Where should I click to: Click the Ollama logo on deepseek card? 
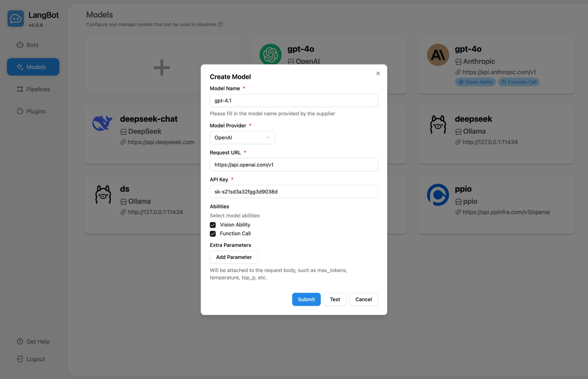click(438, 124)
